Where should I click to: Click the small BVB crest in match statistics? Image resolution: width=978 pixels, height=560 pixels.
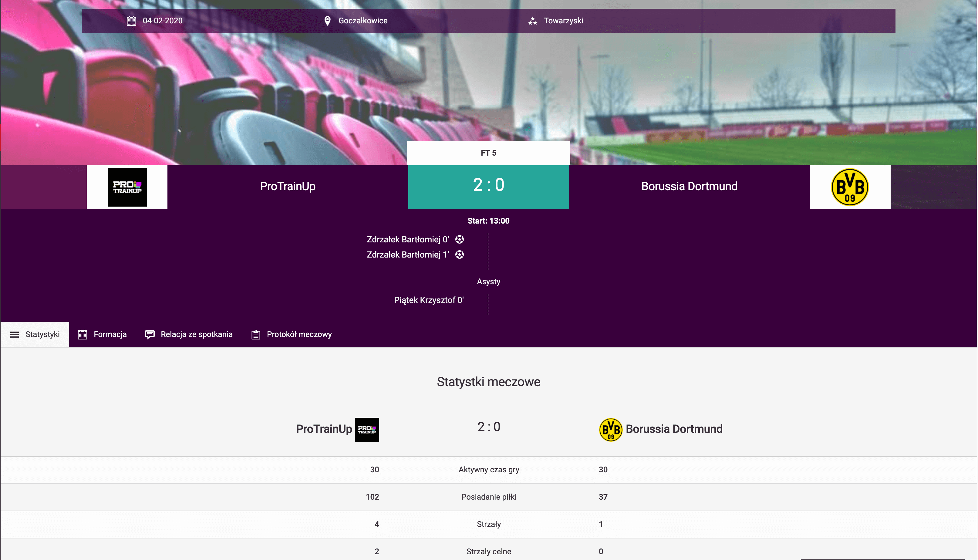[x=611, y=430]
